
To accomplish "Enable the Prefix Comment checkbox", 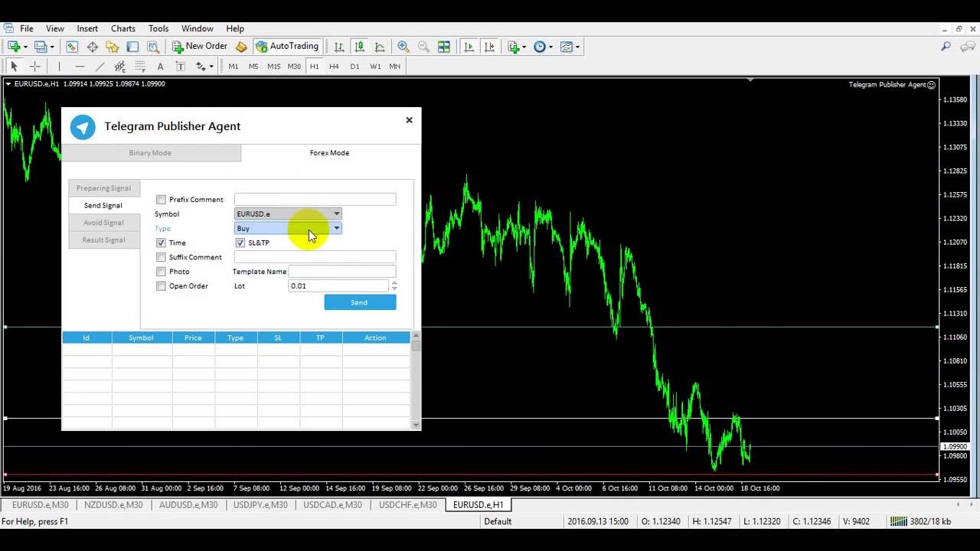I will (x=161, y=200).
